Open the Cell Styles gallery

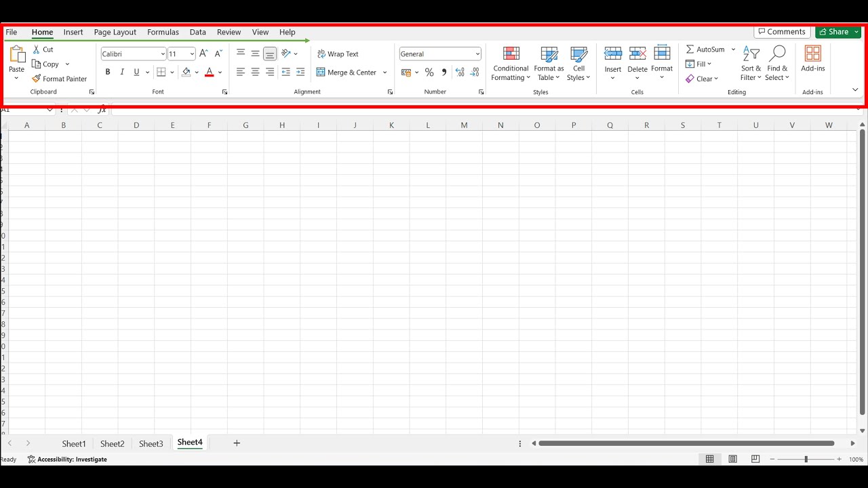pyautogui.click(x=578, y=64)
